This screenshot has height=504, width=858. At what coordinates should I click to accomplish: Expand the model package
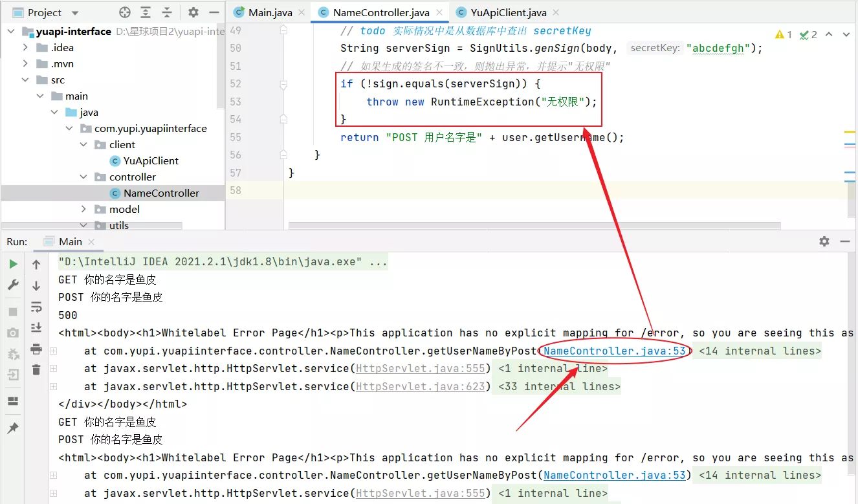click(x=83, y=209)
